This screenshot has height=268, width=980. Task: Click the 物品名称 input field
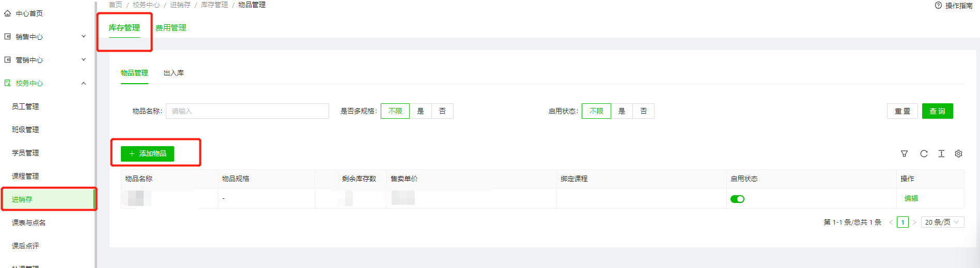tap(247, 111)
